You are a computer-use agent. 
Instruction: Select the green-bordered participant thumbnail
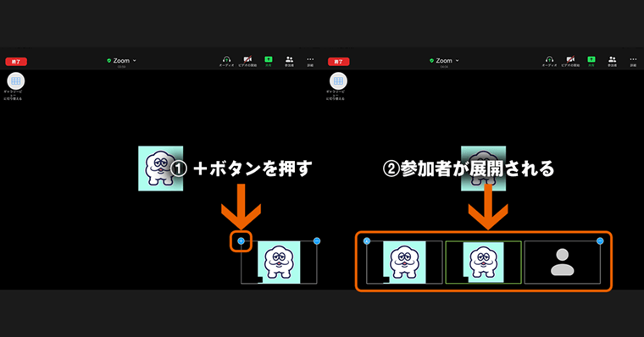483,262
